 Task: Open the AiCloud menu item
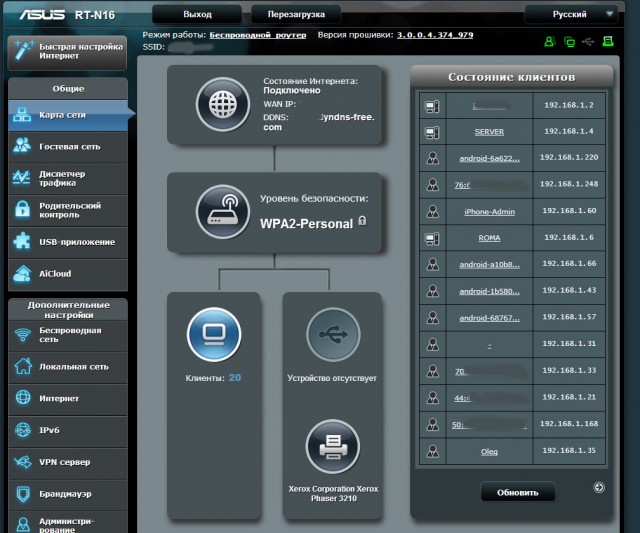[x=68, y=273]
